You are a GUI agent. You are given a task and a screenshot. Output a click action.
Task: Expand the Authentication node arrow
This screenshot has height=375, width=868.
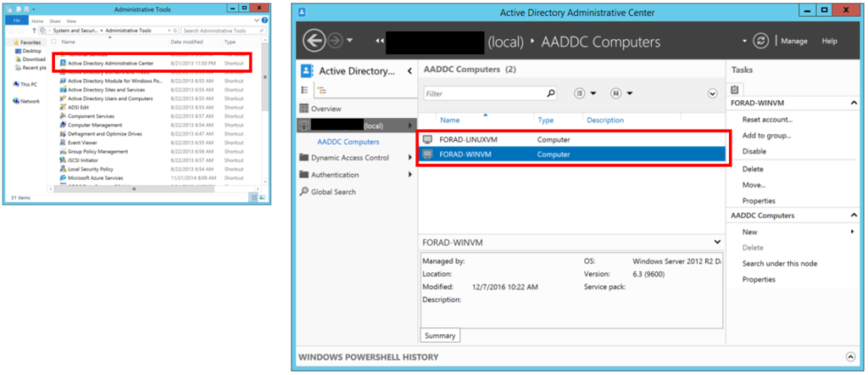click(x=410, y=175)
